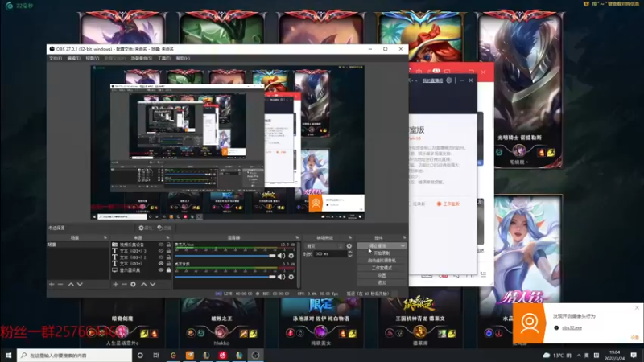Unlock the 显示器采集 source
Viewport: 644px width, 362px height.
(x=168, y=270)
